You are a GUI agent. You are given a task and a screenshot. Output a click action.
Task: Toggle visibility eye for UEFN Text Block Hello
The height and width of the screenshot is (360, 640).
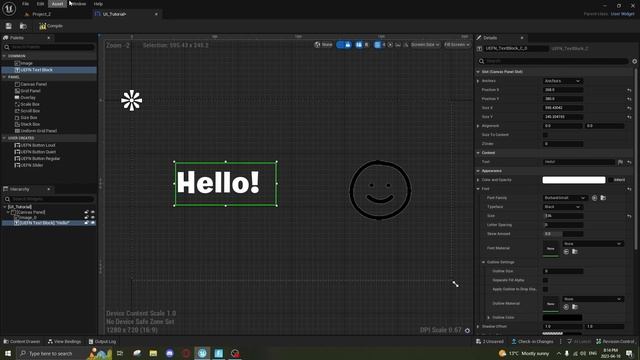pyautogui.click(x=93, y=223)
